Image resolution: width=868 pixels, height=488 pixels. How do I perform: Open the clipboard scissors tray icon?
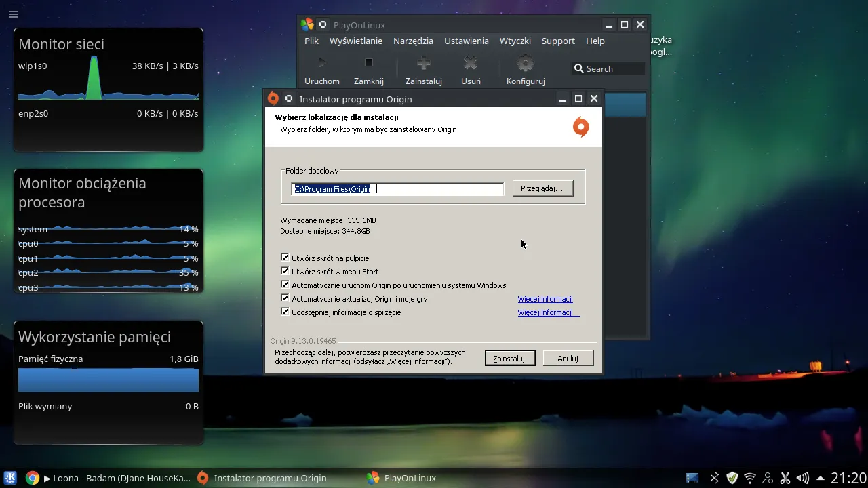(785, 478)
